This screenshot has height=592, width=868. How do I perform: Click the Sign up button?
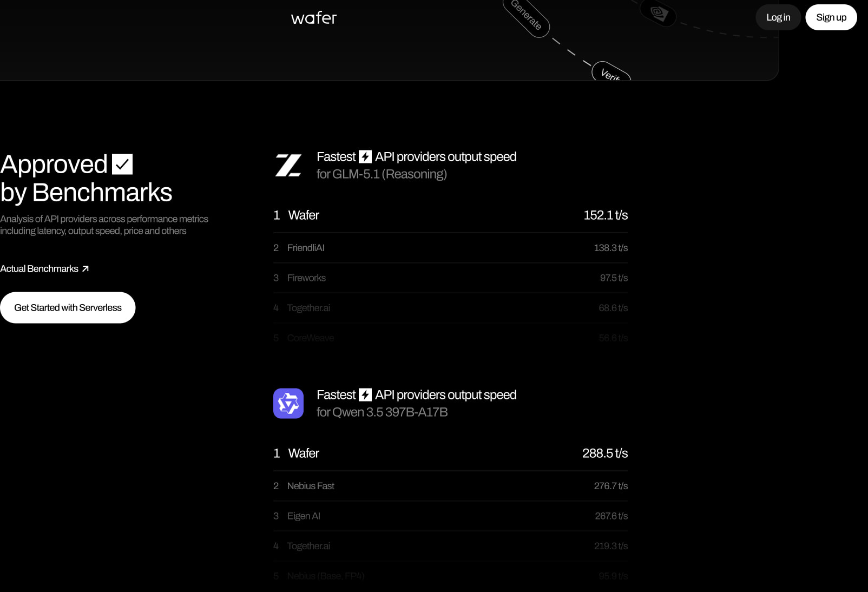[831, 17]
